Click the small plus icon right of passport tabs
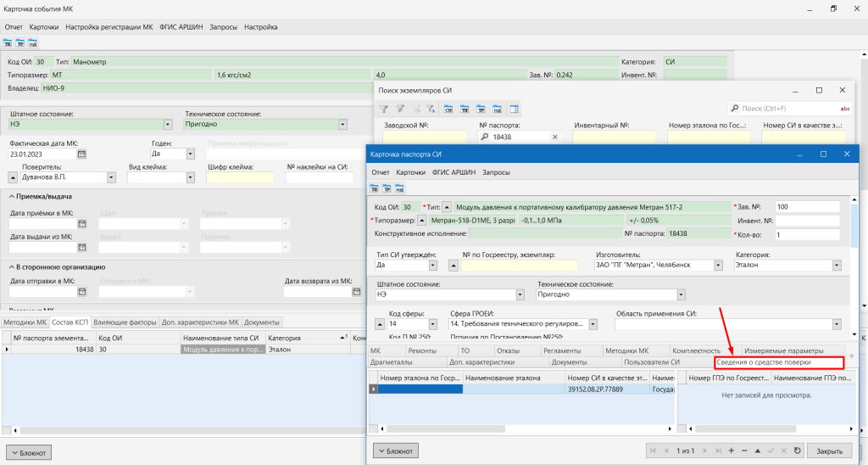The width and height of the screenshot is (868, 465). point(851,356)
